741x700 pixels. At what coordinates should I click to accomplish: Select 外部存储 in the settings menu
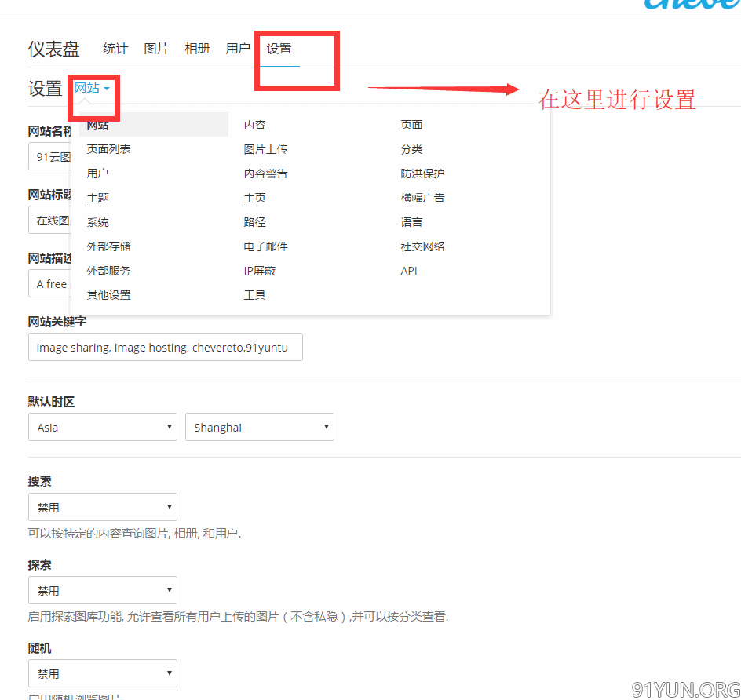(x=108, y=246)
